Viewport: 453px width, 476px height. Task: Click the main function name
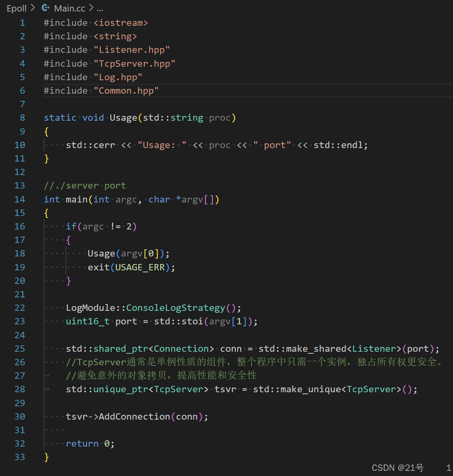[x=77, y=199]
